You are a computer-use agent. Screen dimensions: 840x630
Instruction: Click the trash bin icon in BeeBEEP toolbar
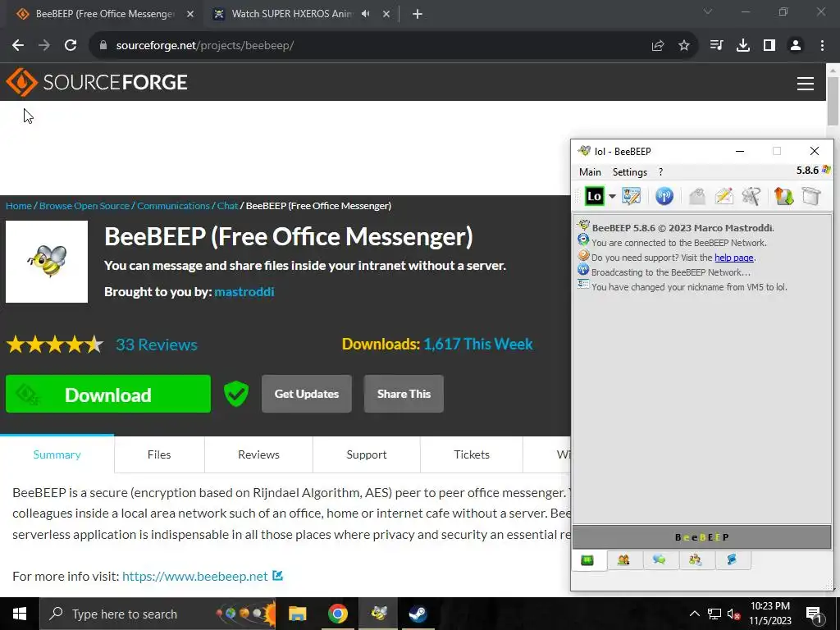[x=811, y=196]
